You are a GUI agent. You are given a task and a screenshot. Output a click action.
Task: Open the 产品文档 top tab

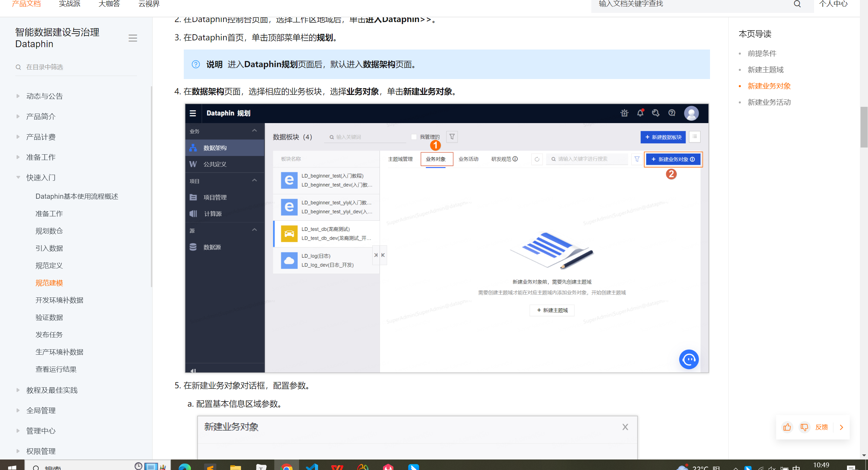[x=26, y=4]
